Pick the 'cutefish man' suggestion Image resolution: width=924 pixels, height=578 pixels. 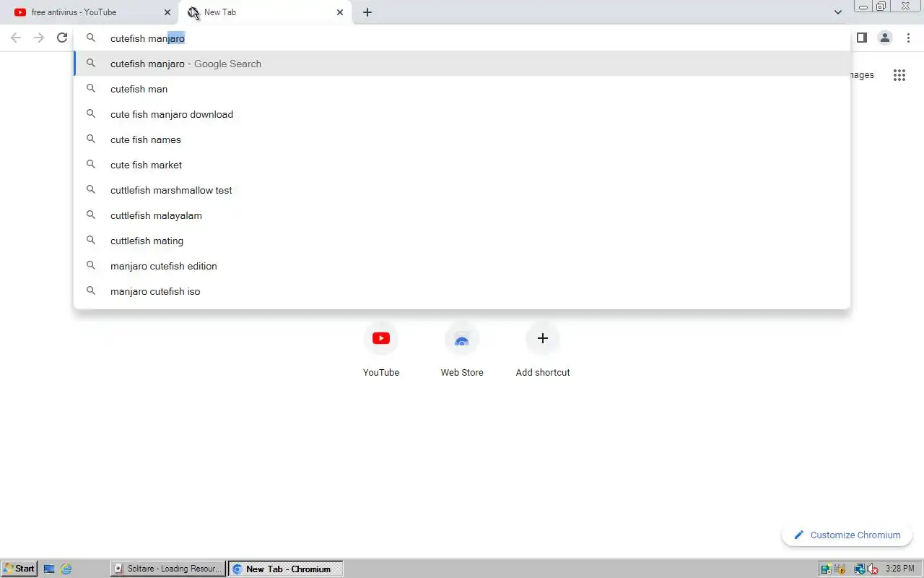pyautogui.click(x=462, y=89)
